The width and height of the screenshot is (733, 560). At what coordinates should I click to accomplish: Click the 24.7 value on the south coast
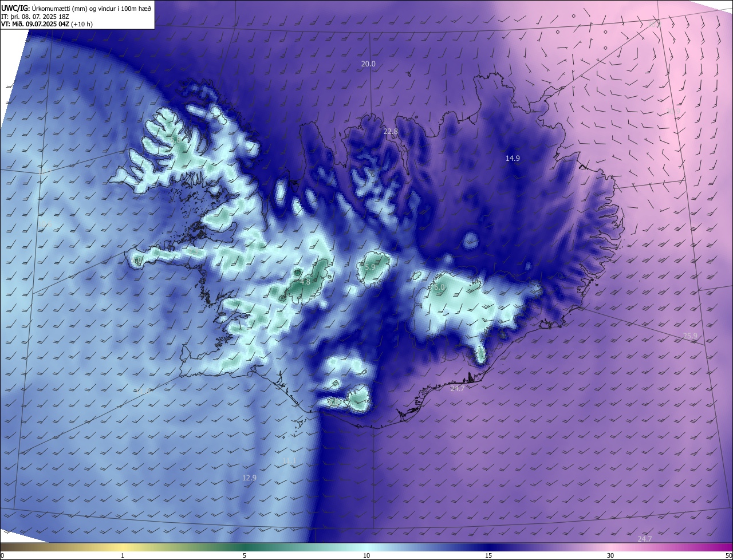click(x=457, y=389)
